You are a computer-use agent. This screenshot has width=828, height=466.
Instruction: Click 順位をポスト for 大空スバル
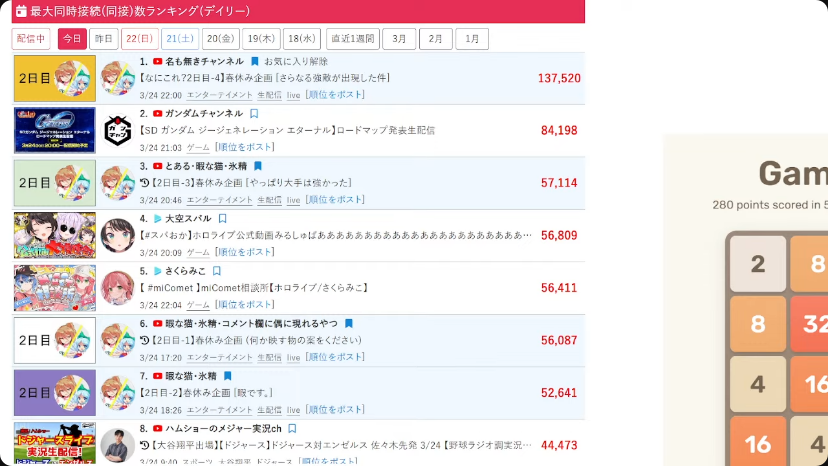pos(244,252)
